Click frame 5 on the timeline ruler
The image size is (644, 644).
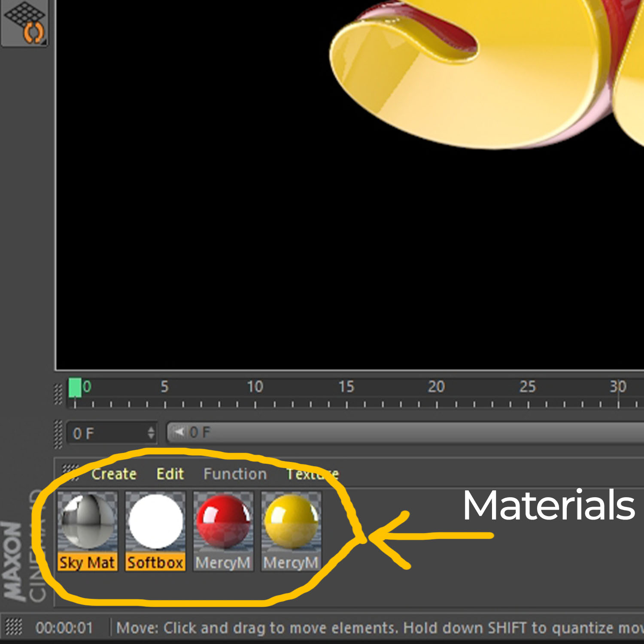click(x=164, y=387)
